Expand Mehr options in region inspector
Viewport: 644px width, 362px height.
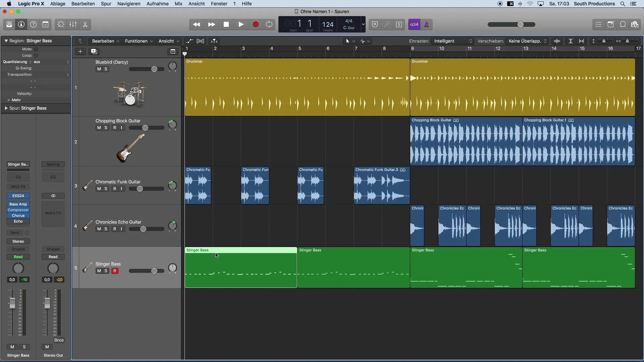(x=9, y=100)
